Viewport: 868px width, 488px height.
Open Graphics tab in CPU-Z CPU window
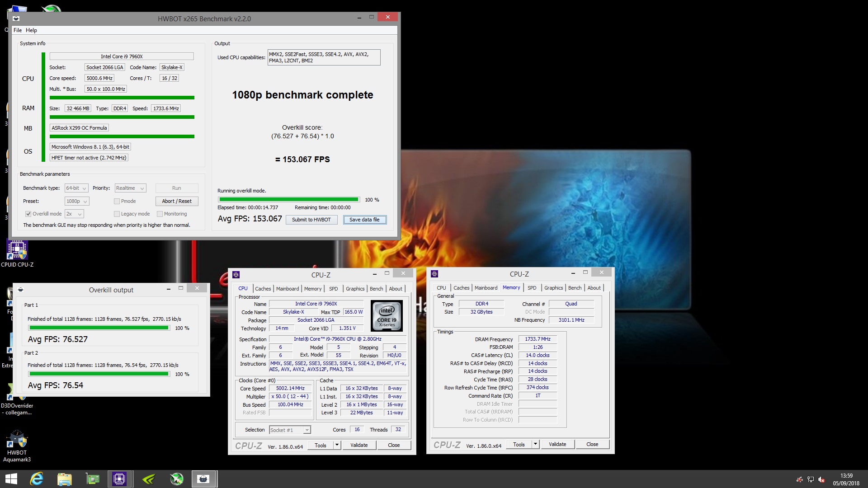point(355,289)
